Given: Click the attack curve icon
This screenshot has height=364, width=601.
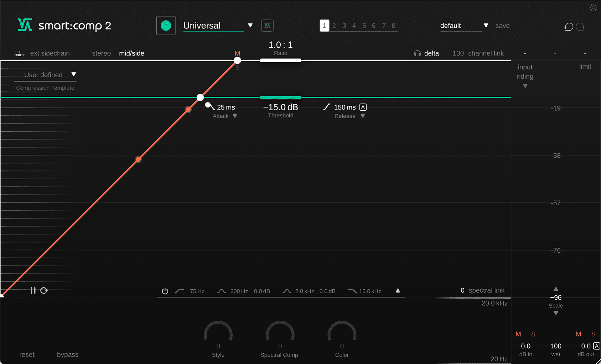Looking at the screenshot, I should [x=210, y=106].
